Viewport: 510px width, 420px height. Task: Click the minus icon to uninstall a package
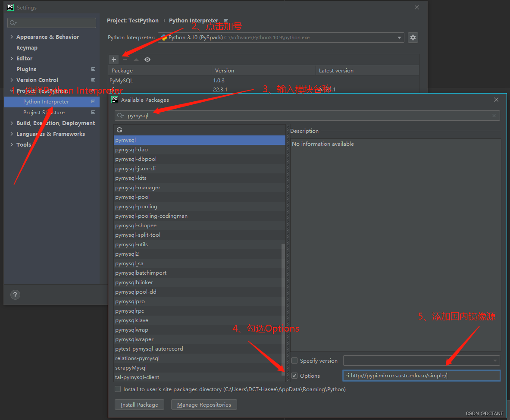125,60
